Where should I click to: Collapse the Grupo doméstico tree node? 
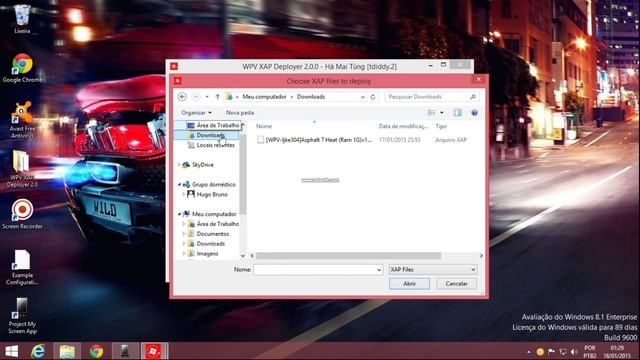pyautogui.click(x=179, y=184)
